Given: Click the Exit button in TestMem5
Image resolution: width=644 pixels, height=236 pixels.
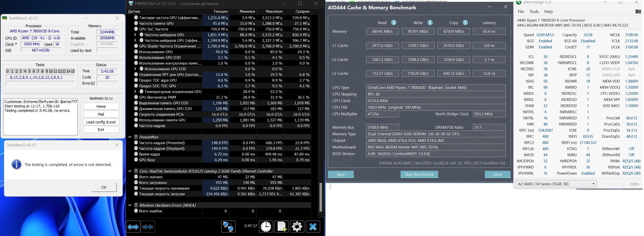Looking at the screenshot, I should pos(101,129).
